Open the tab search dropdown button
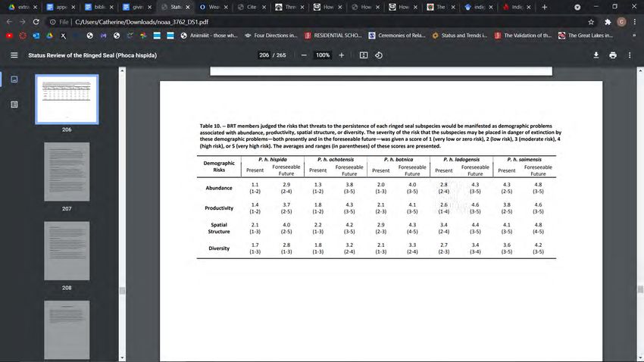The image size is (644, 362). click(x=577, y=7)
